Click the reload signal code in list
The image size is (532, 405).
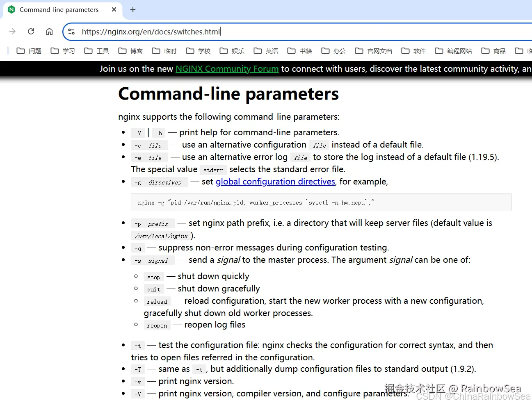coord(157,301)
